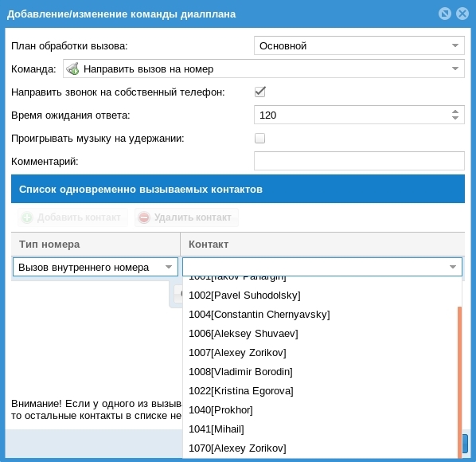Click the phone icon in the Команда field
The height and width of the screenshot is (462, 476).
[x=73, y=69]
